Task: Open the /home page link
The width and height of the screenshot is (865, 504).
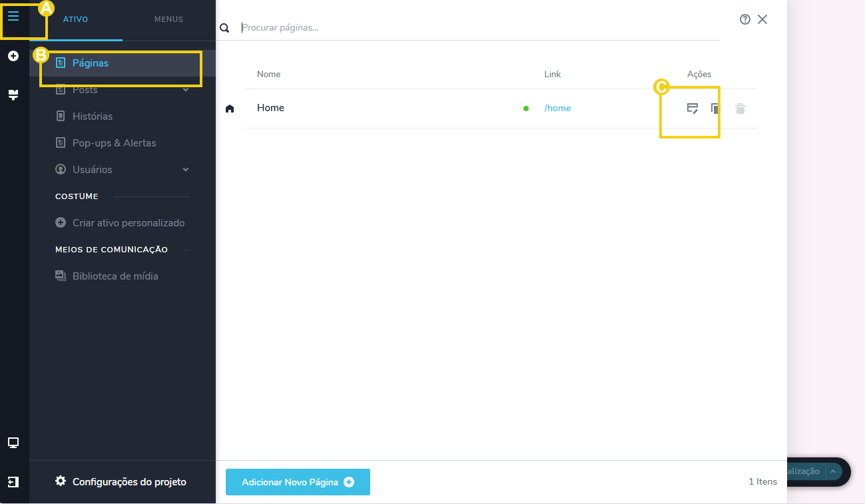Action: [557, 109]
